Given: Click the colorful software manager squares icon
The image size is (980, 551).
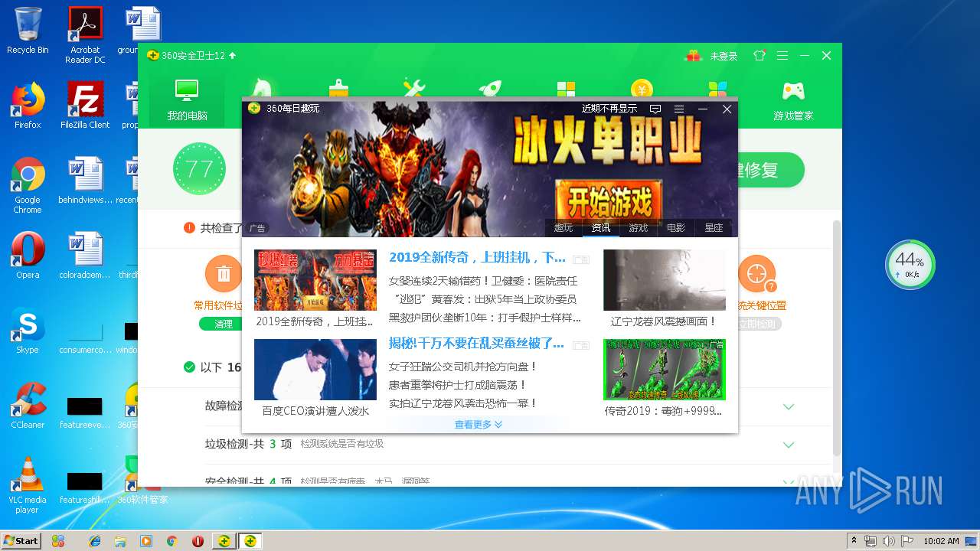Looking at the screenshot, I should coord(717,87).
